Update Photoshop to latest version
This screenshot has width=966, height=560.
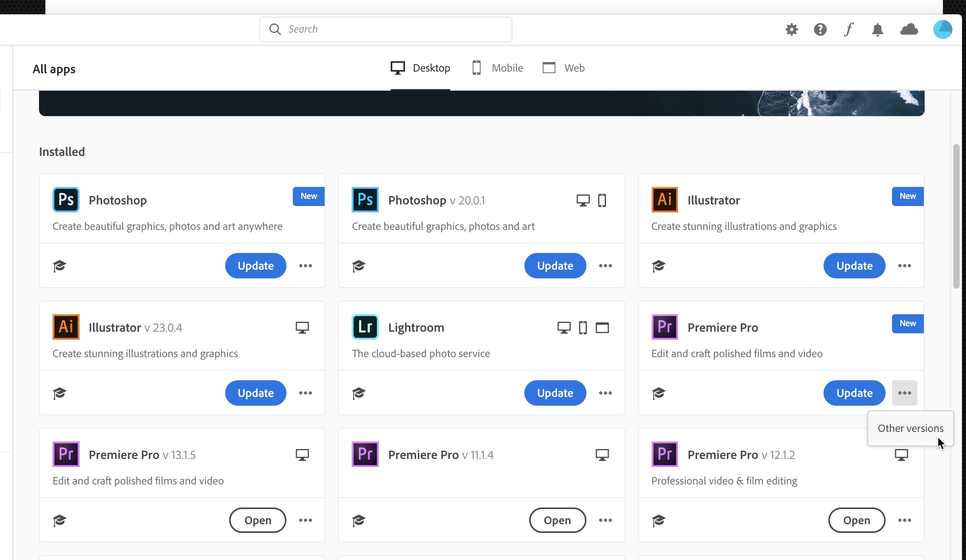pos(255,265)
